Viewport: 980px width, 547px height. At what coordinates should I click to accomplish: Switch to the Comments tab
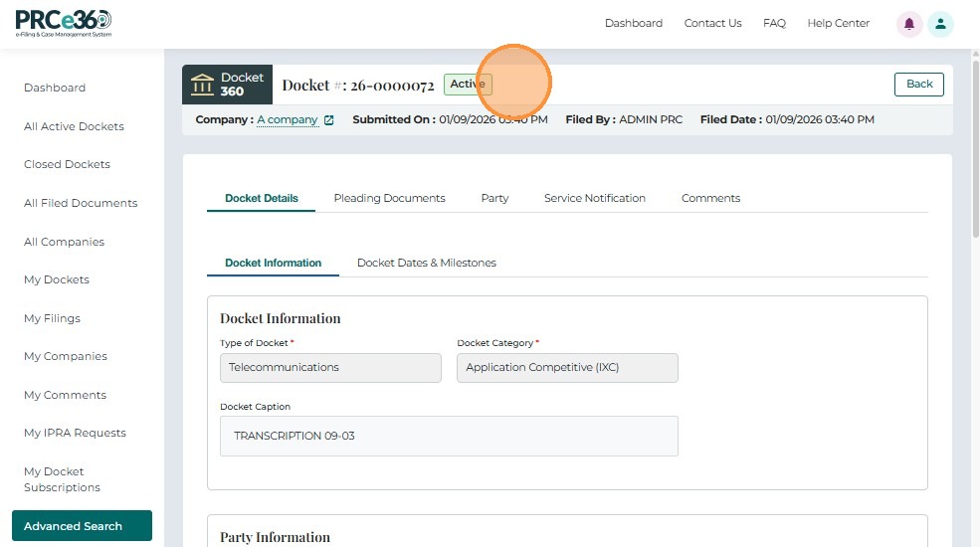click(x=710, y=198)
